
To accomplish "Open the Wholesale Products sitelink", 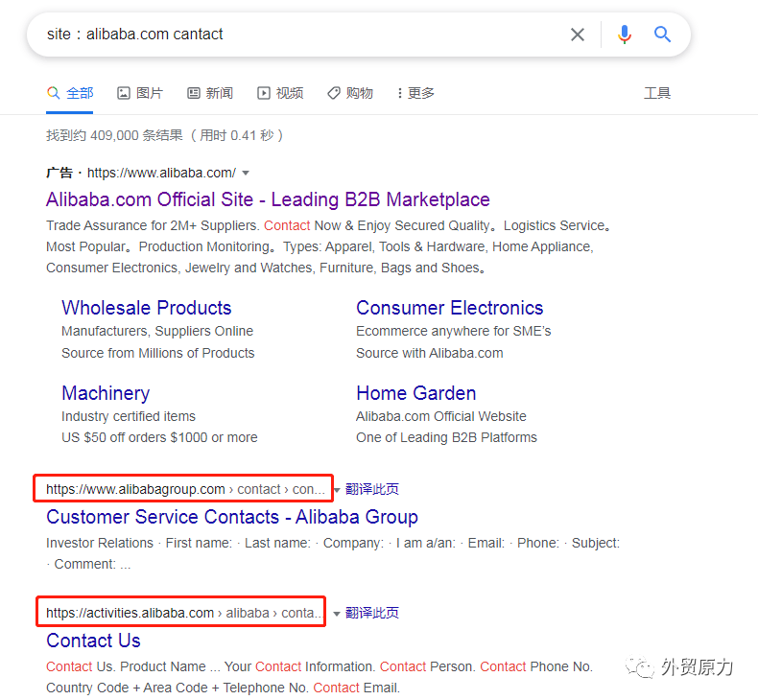I will [147, 308].
